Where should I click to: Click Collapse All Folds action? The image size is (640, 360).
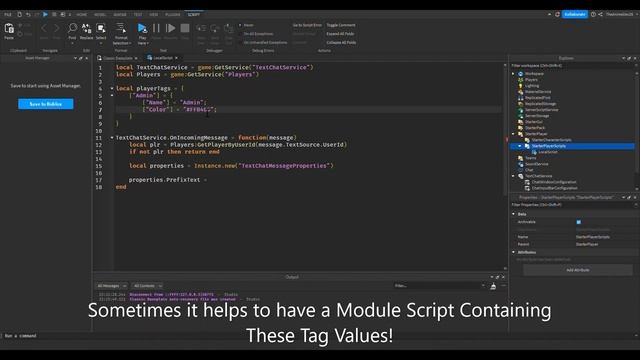tap(341, 42)
